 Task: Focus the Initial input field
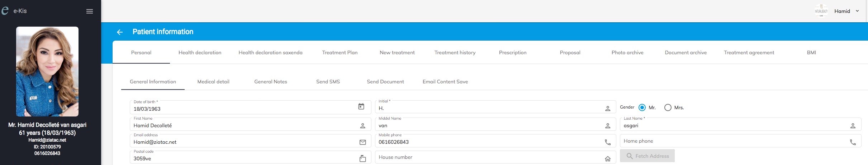pos(495,107)
